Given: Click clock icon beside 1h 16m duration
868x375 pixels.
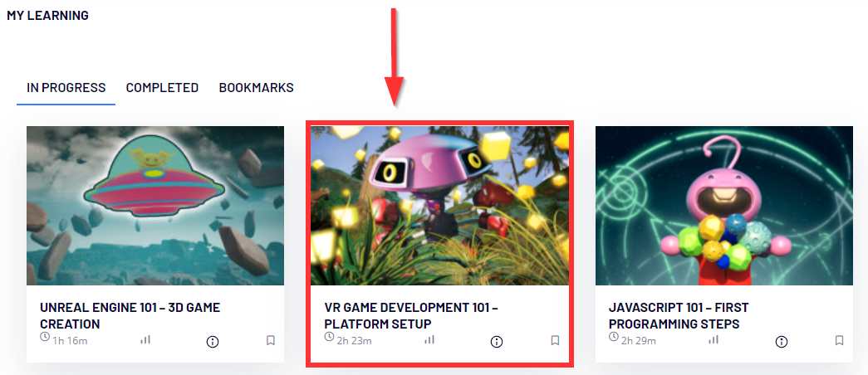Looking at the screenshot, I should (46, 337).
